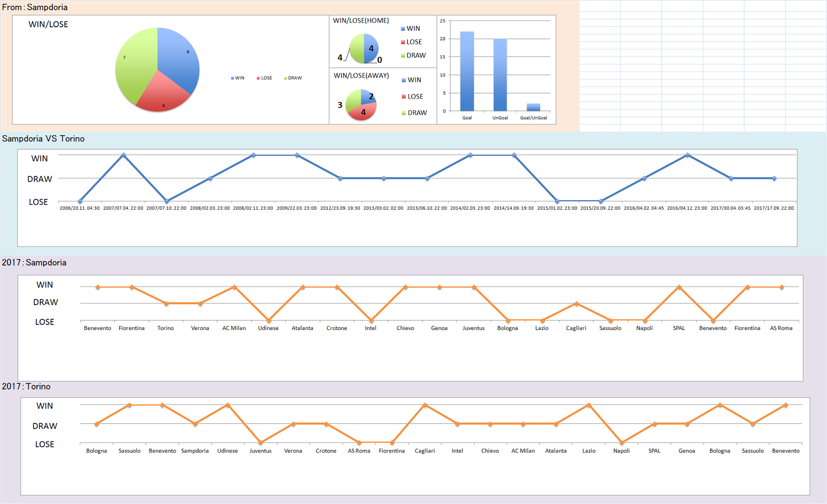
Task: Click Genoa label in Torino chart
Action: pos(687,451)
